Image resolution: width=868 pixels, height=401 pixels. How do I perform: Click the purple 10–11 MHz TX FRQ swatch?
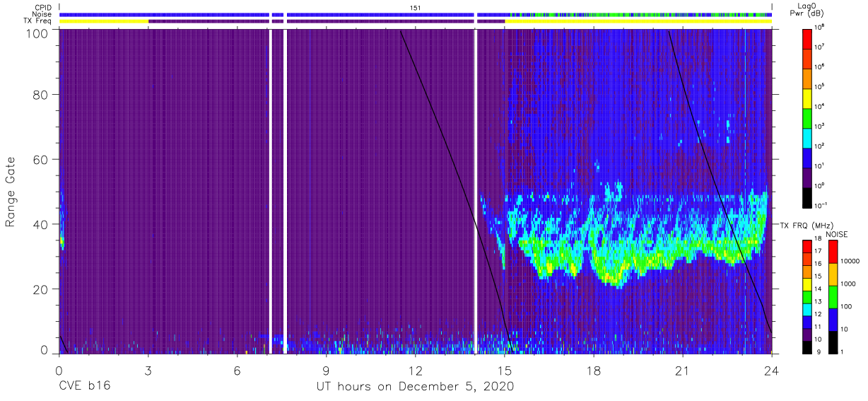(x=807, y=334)
